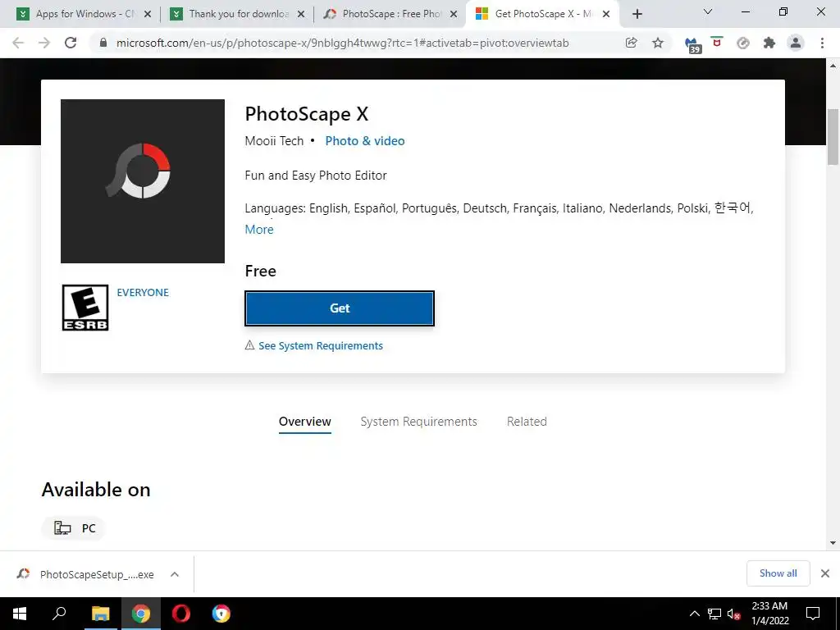Click Chrome icon in taskbar
Image resolution: width=840 pixels, height=630 pixels.
point(141,614)
